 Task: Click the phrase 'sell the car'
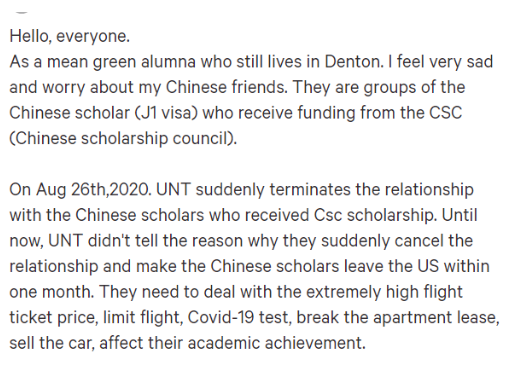point(50,343)
